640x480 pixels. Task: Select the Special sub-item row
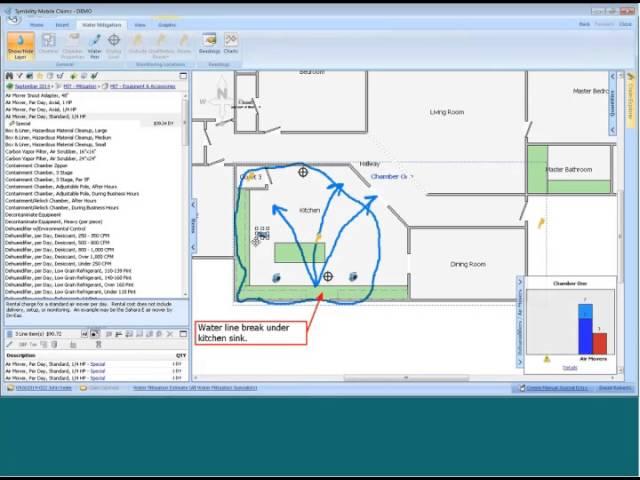[x=93, y=123]
